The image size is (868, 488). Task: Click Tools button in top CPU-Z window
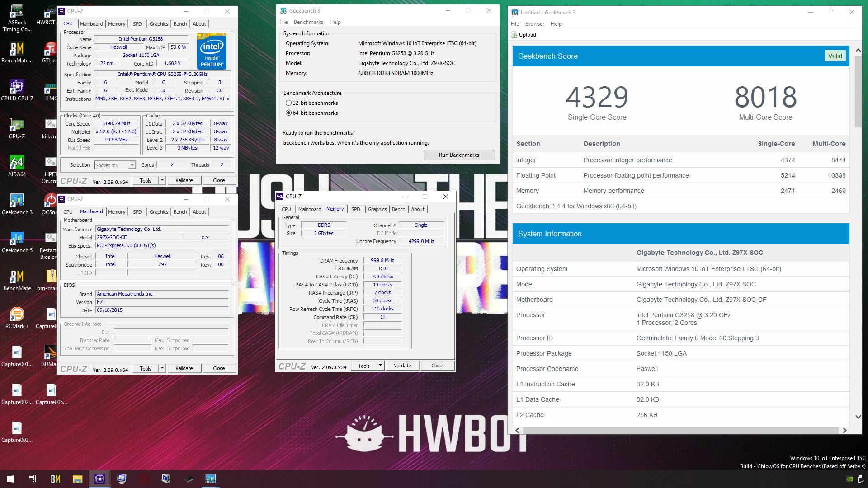(146, 180)
